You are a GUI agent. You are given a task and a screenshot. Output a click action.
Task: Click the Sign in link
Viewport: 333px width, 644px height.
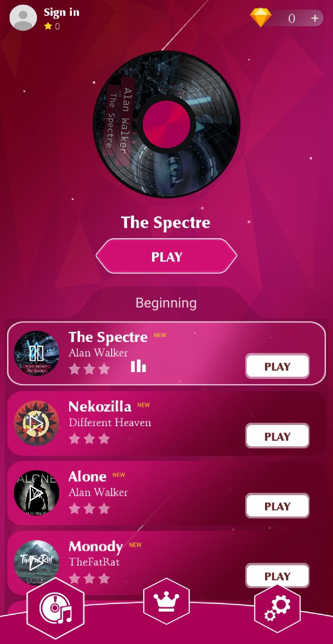[62, 12]
